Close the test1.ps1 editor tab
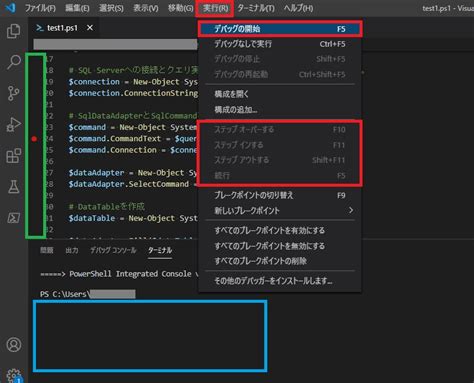 pos(90,28)
